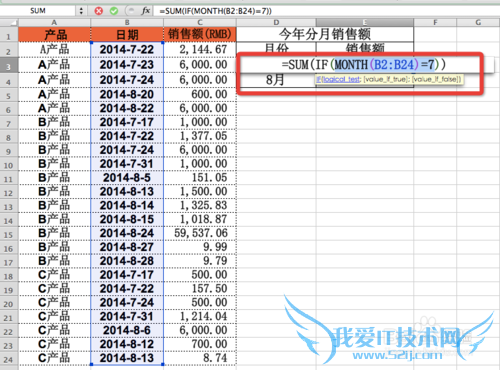Viewport: 500px width, 370px height.
Task: Click the C产品 cell in row 24
Action: (x=54, y=358)
